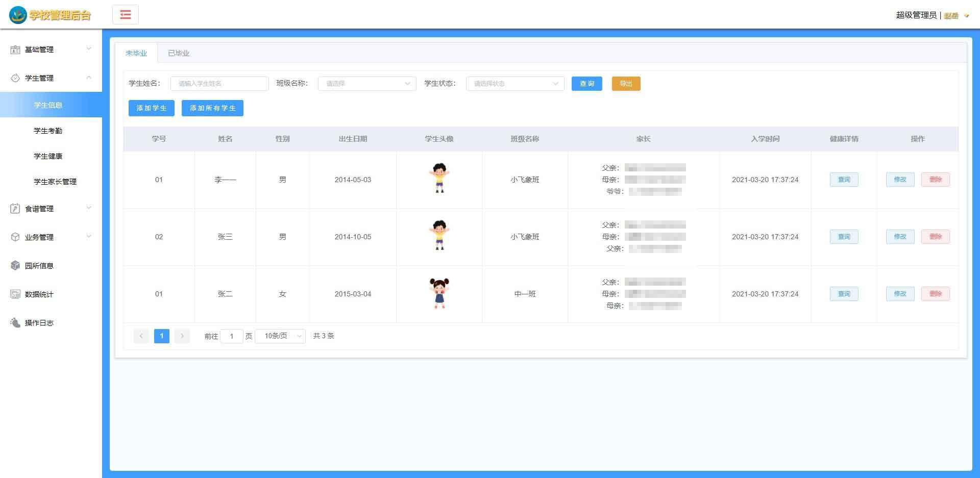The image size is (980, 478).
Task: Open the 学生状态 dropdown
Action: tap(515, 84)
